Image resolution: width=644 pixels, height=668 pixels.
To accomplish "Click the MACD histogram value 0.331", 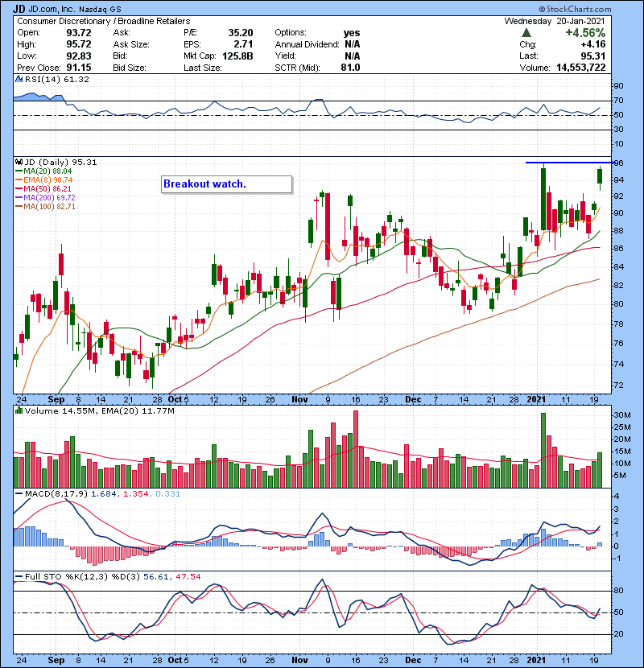I will pyautogui.click(x=167, y=494).
